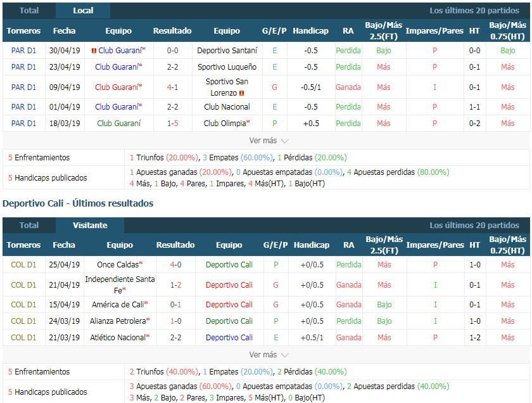Click the 1 Triunfos (20.00%) summary
Image resolution: width=532 pixels, height=403 pixels.
click(164, 158)
